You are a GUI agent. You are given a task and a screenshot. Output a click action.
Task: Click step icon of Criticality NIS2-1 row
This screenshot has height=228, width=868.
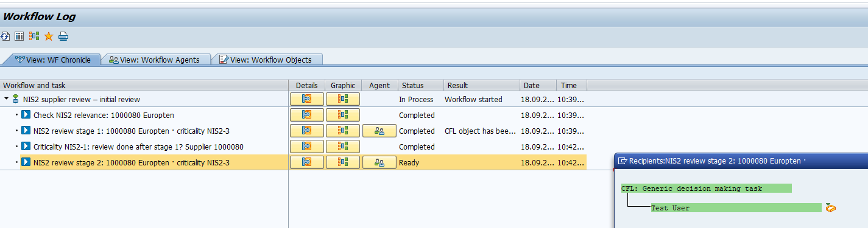[x=26, y=147]
